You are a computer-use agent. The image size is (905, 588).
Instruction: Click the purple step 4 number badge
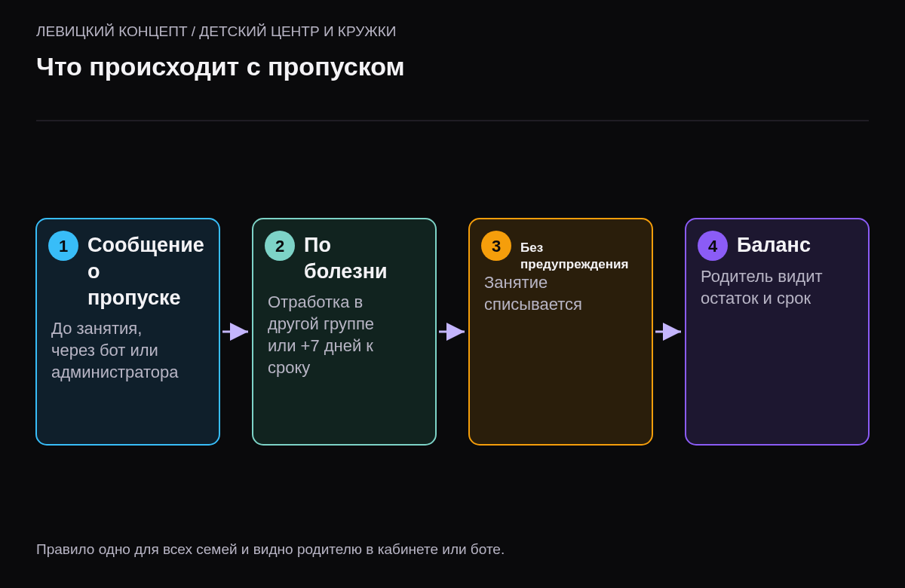(713, 246)
